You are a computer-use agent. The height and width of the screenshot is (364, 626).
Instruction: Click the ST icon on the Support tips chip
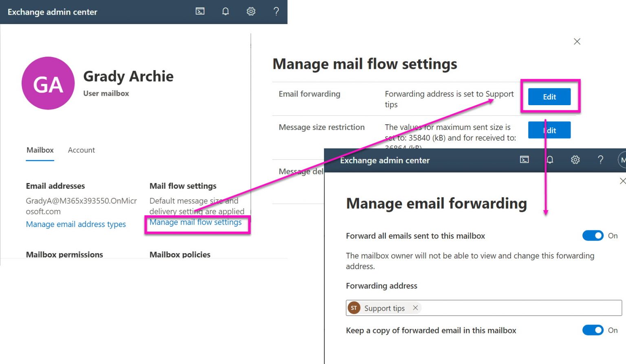(x=354, y=308)
